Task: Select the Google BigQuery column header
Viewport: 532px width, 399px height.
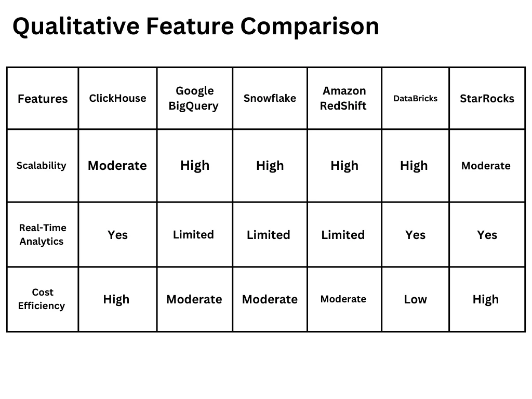Action: point(194,98)
